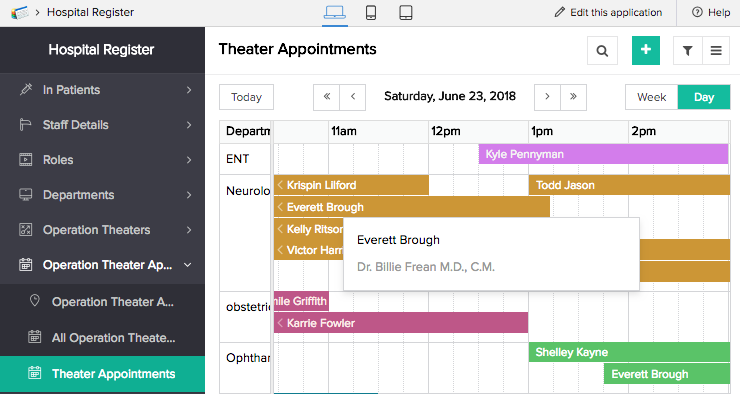Open Ophthalmology Everett Brough appointment
The width and height of the screenshot is (740, 394).
[x=667, y=374]
